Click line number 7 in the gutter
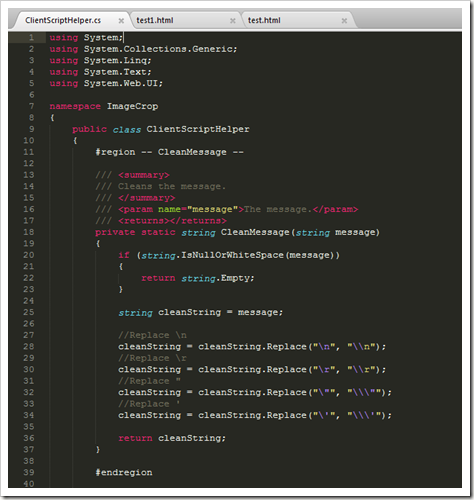This screenshot has height=500, width=474. (x=31, y=106)
